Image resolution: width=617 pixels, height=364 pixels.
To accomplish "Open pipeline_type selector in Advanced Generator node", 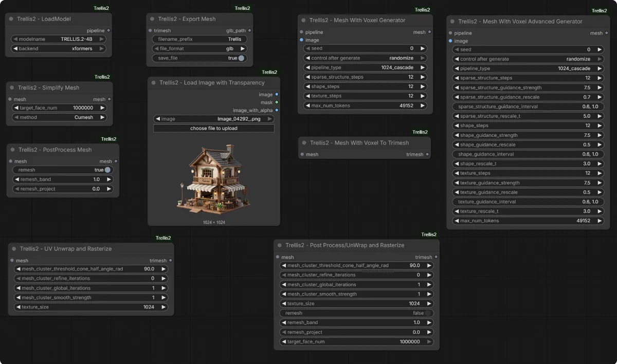I will (x=528, y=68).
